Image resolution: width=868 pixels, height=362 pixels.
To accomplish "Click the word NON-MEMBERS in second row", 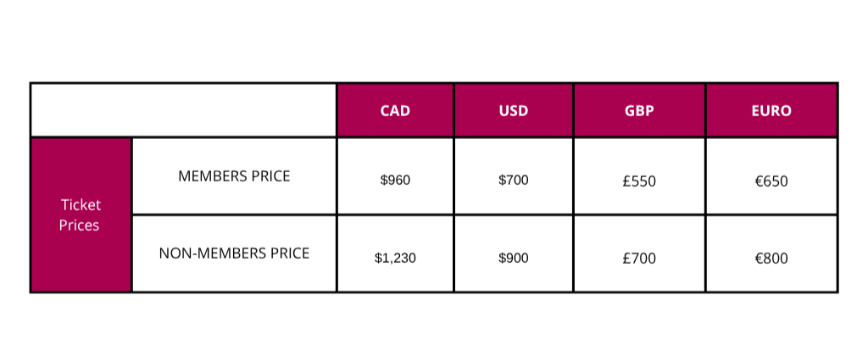I will [x=213, y=253].
